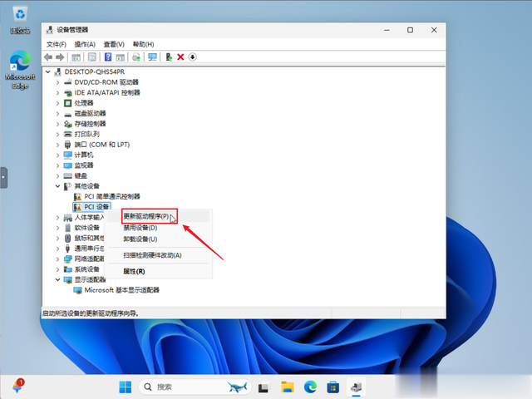The height and width of the screenshot is (399, 532).
Task: Open Task View from the taskbar
Action: [264, 387]
